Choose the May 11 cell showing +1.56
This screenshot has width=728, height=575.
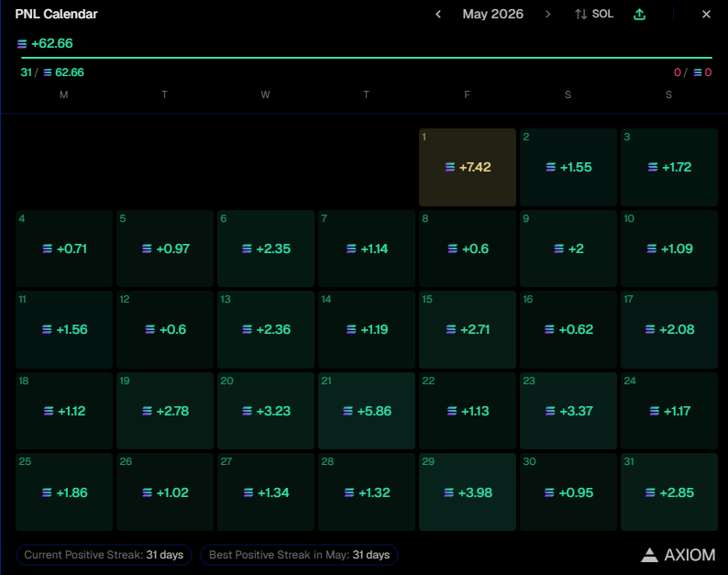tap(64, 330)
